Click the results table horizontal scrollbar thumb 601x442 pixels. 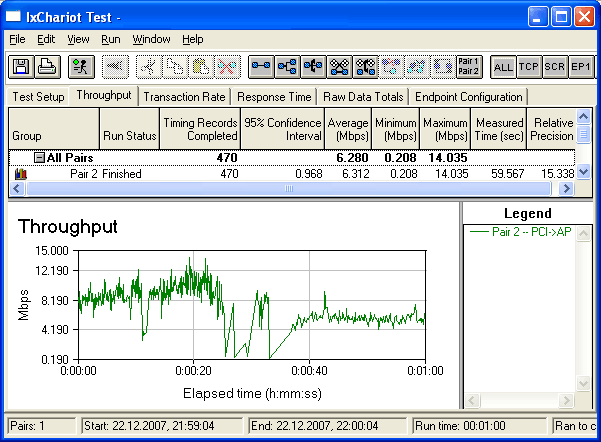pos(289,189)
